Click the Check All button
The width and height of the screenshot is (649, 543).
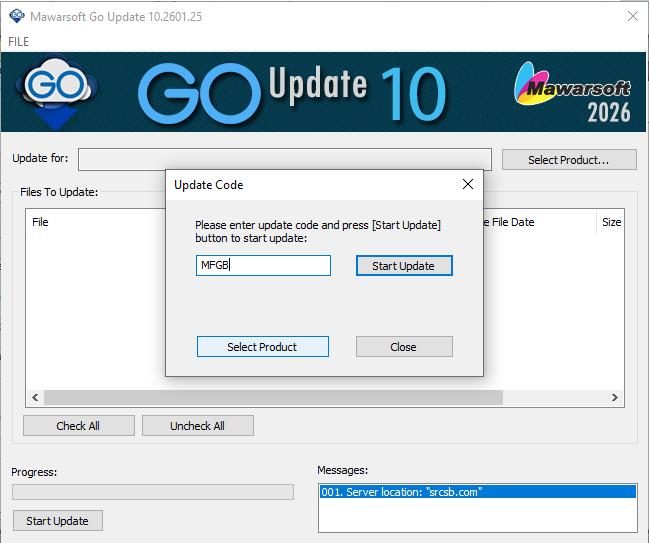78,426
